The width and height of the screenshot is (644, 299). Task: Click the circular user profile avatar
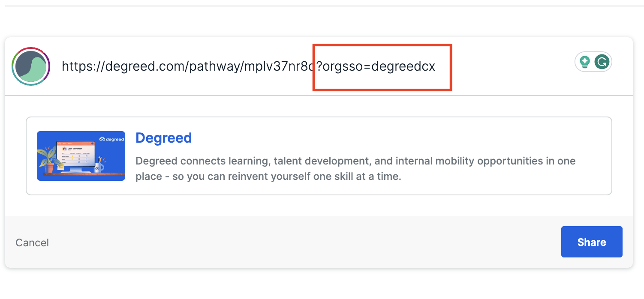[31, 66]
